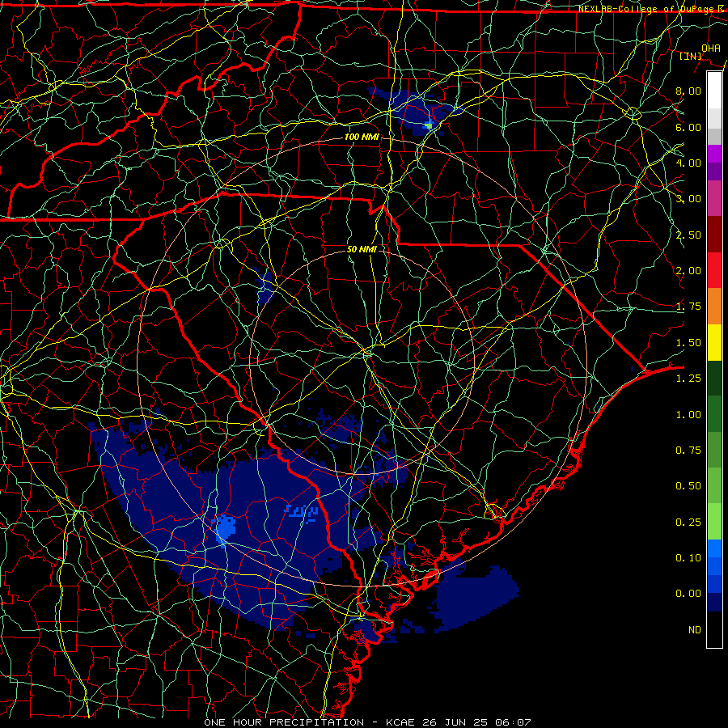728x728 pixels.
Task: Click the 0.00 legend value
Action: (688, 594)
